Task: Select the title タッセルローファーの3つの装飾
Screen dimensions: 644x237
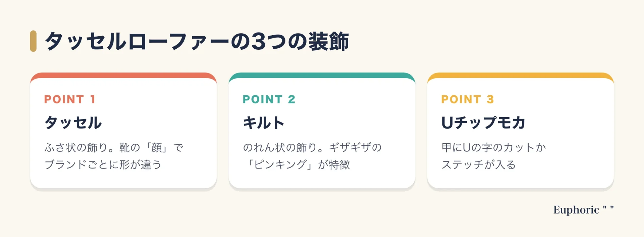Action: point(197,41)
